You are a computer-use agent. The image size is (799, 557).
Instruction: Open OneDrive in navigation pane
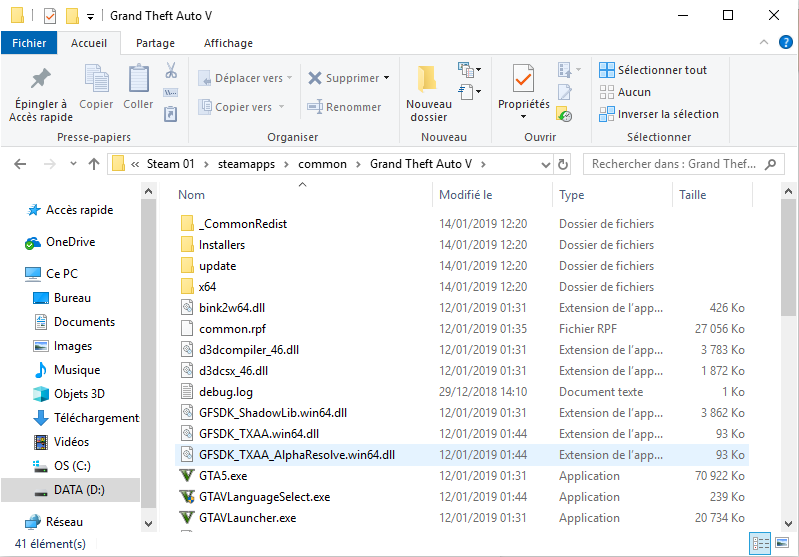pos(60,242)
